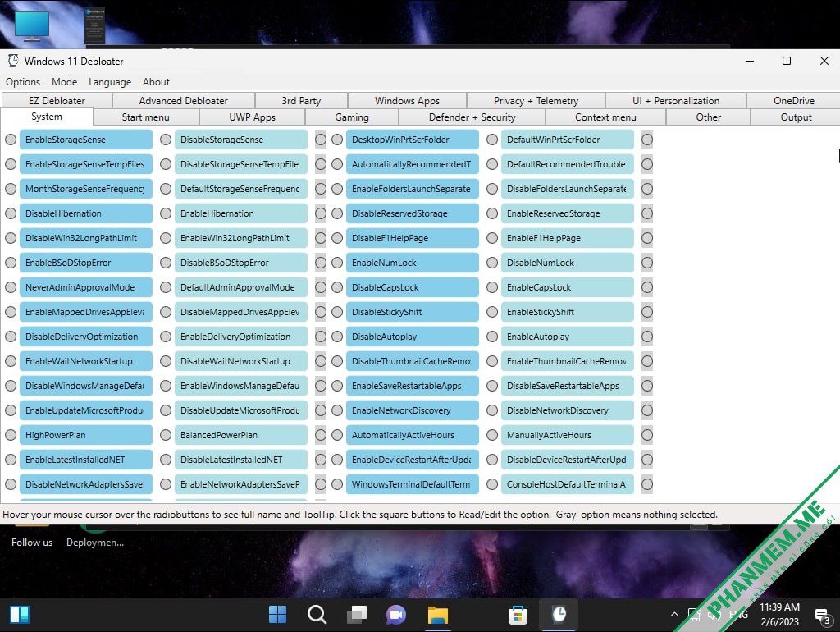Image resolution: width=840 pixels, height=632 pixels.
Task: Click the WindowsTerminalDefaultTerm option label
Action: tap(412, 484)
